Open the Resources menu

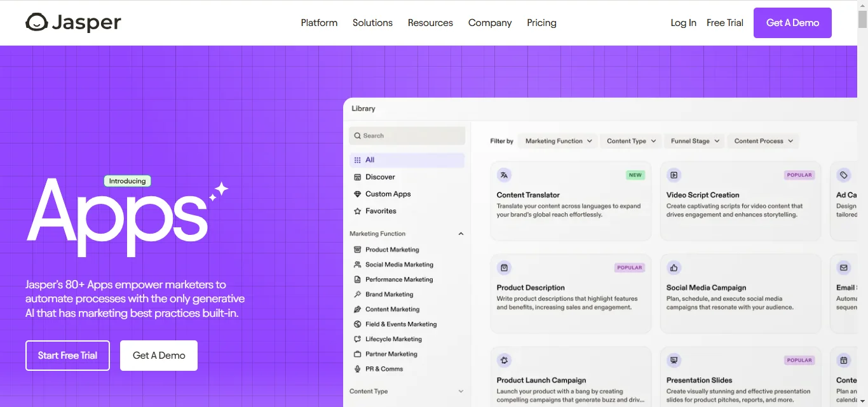(x=430, y=23)
